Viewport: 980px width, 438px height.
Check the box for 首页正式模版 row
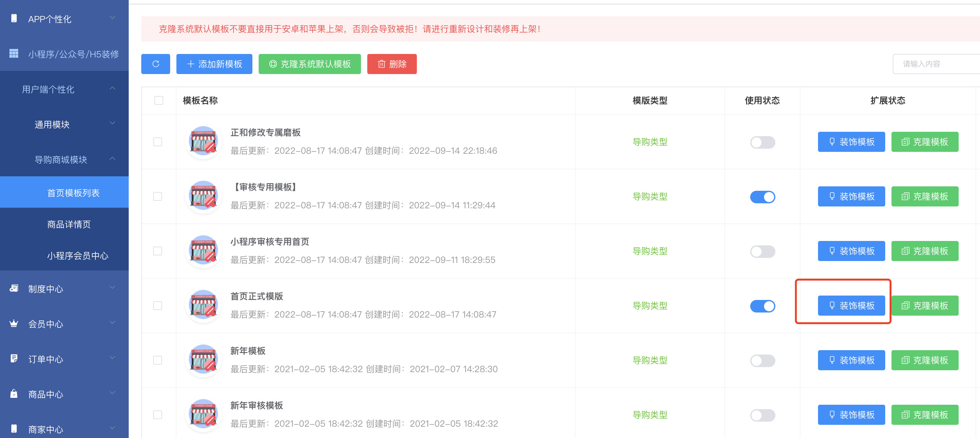[158, 306]
